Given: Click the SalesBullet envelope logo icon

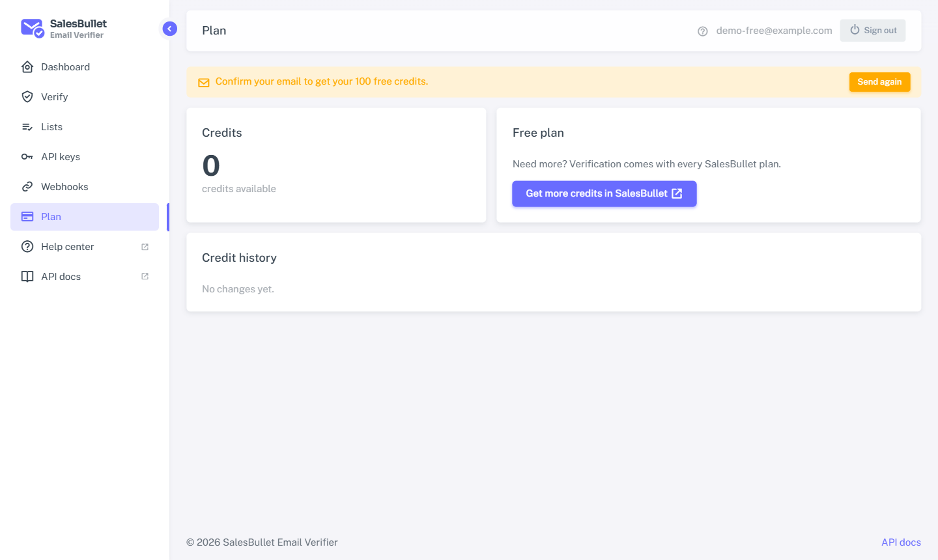Looking at the screenshot, I should [x=33, y=29].
